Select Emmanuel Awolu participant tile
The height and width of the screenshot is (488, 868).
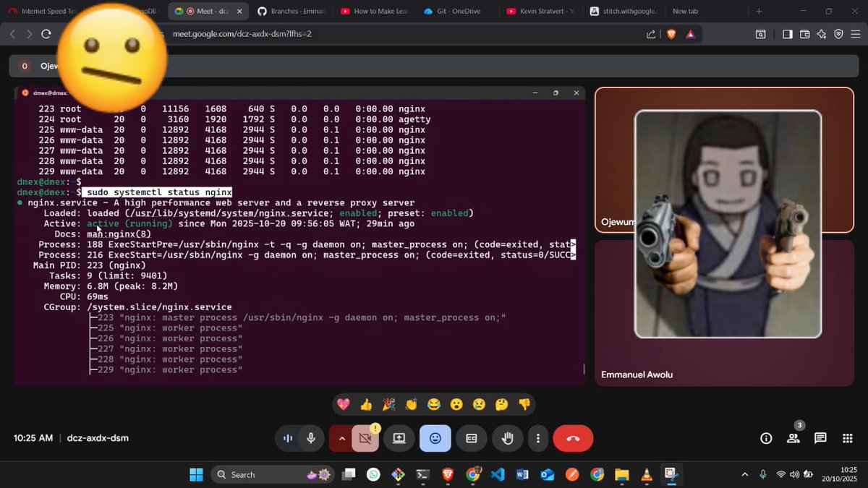724,313
